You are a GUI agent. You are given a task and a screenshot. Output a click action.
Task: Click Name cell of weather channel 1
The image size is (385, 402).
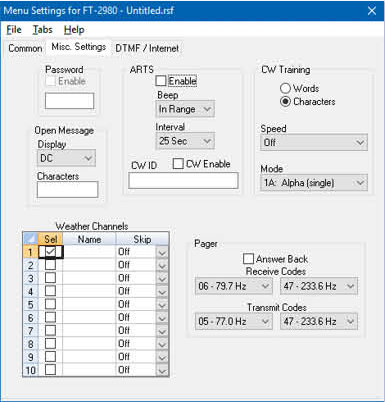[89, 252]
